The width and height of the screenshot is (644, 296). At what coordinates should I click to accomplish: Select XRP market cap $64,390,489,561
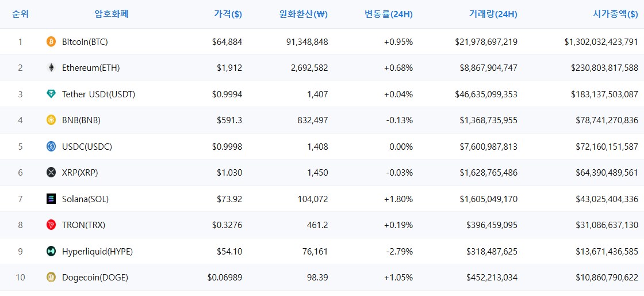click(607, 173)
